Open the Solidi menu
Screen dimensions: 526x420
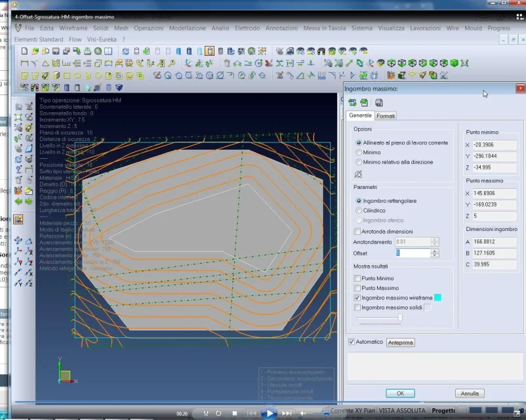pos(100,28)
